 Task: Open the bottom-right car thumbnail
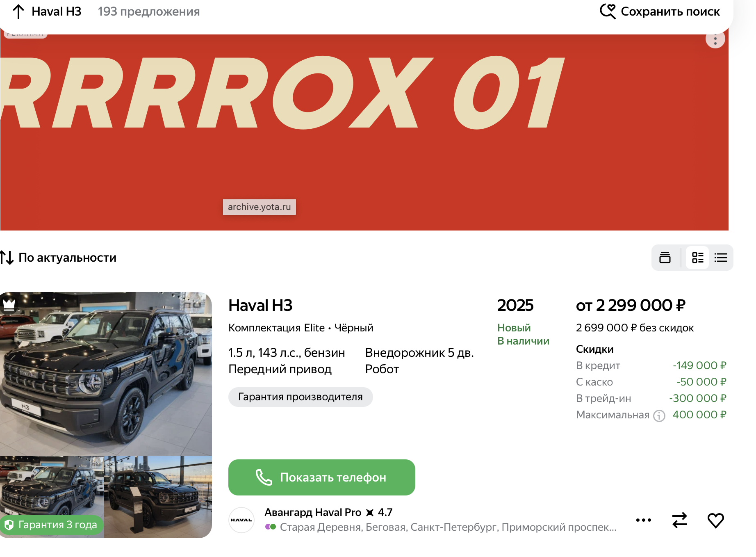click(x=158, y=497)
